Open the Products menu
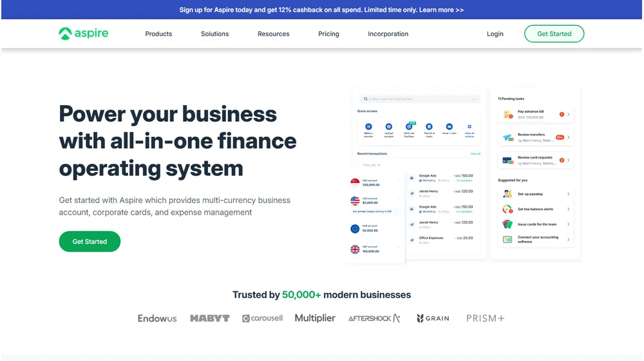 (x=158, y=34)
